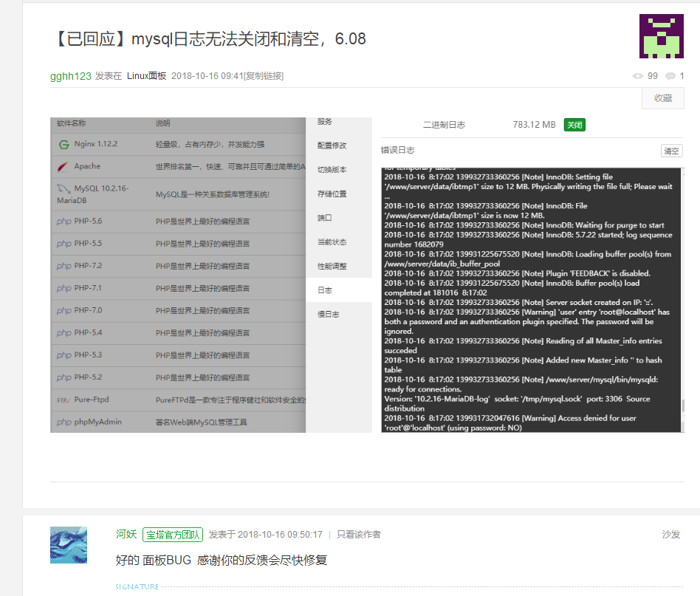700x596 pixels.
Task: Click the views eye icon beside 99
Action: tap(637, 76)
